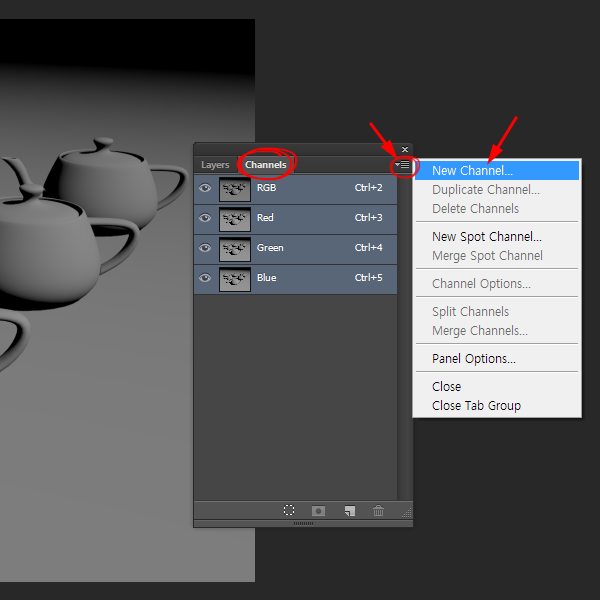Click the Ctrl+5 shortcut label

click(x=368, y=277)
